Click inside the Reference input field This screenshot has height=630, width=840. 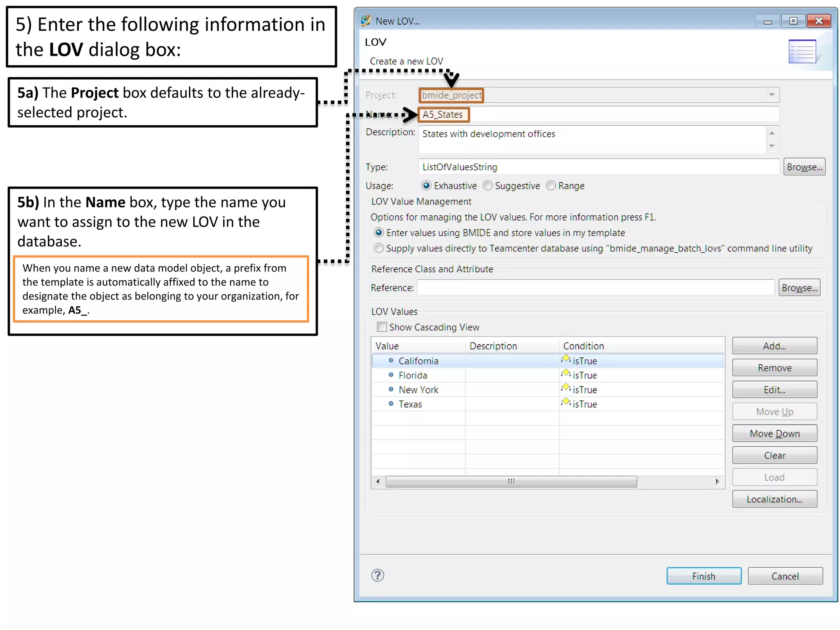point(595,288)
